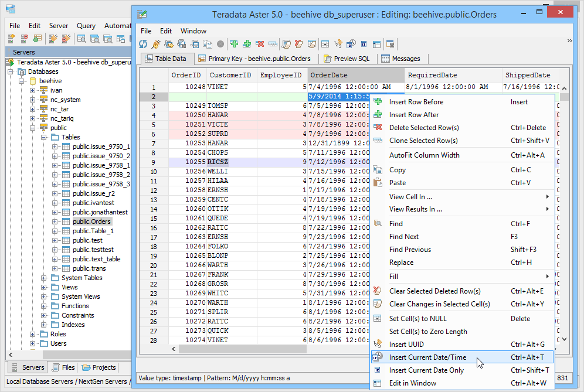Click the toolbar Delete Selected Rows icon
The height and width of the screenshot is (392, 584).
click(x=260, y=44)
